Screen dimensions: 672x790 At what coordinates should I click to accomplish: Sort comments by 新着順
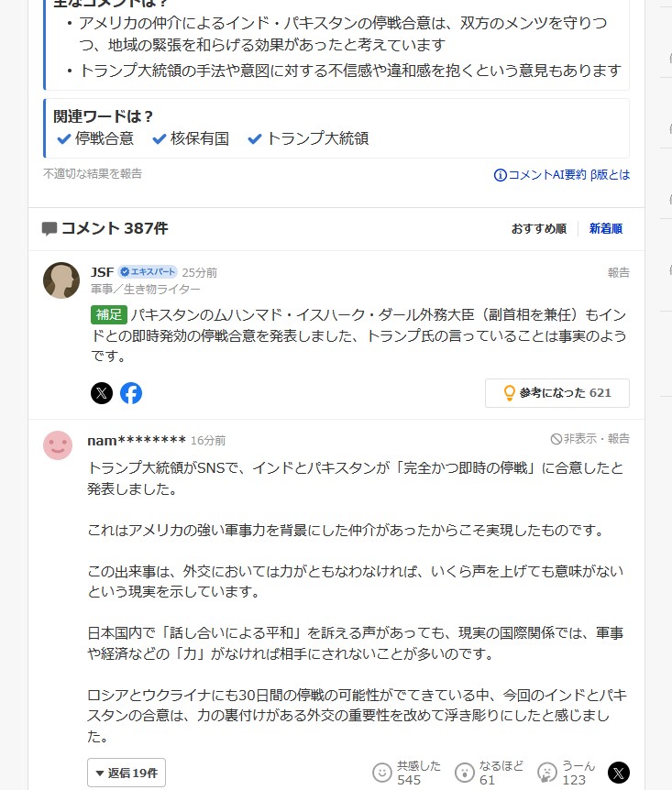[606, 229]
